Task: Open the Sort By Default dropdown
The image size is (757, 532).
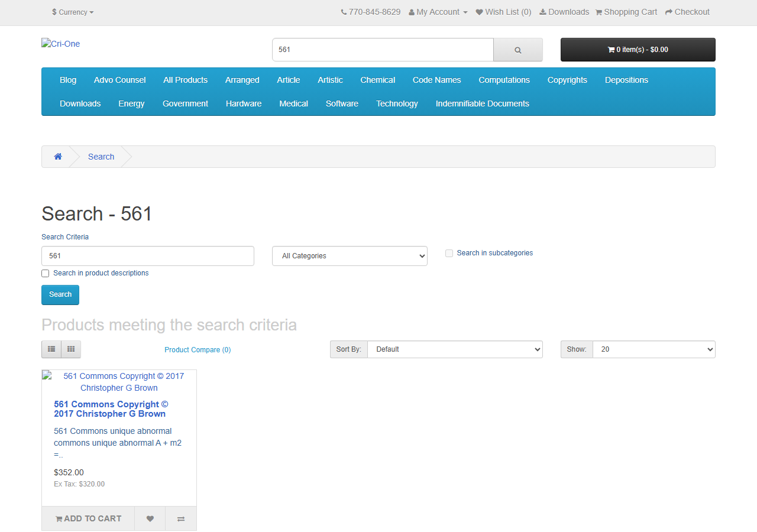Action: 455,349
